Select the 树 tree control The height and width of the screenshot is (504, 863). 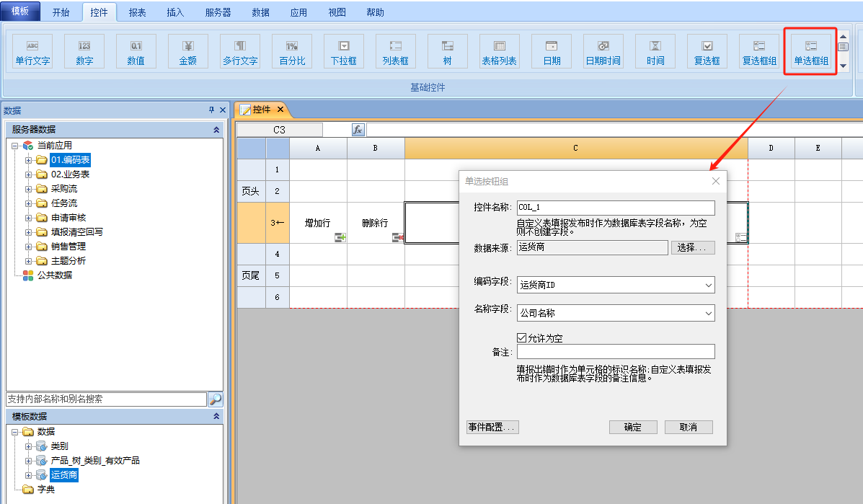click(x=447, y=52)
